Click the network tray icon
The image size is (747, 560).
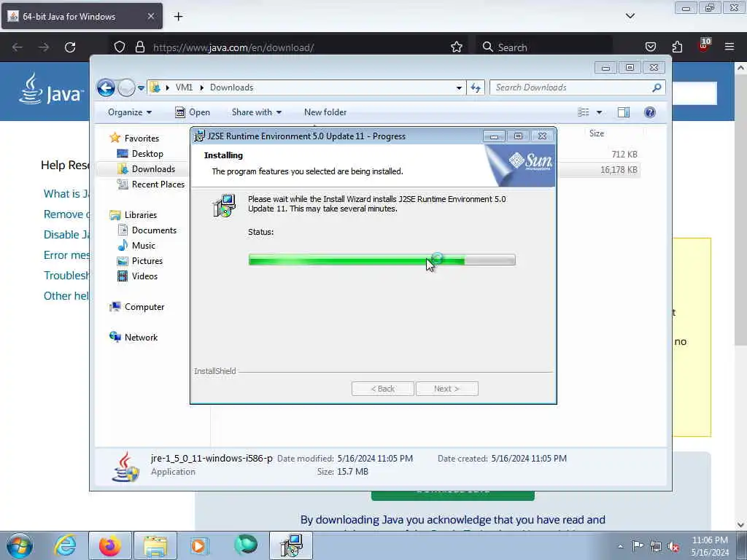(x=656, y=546)
